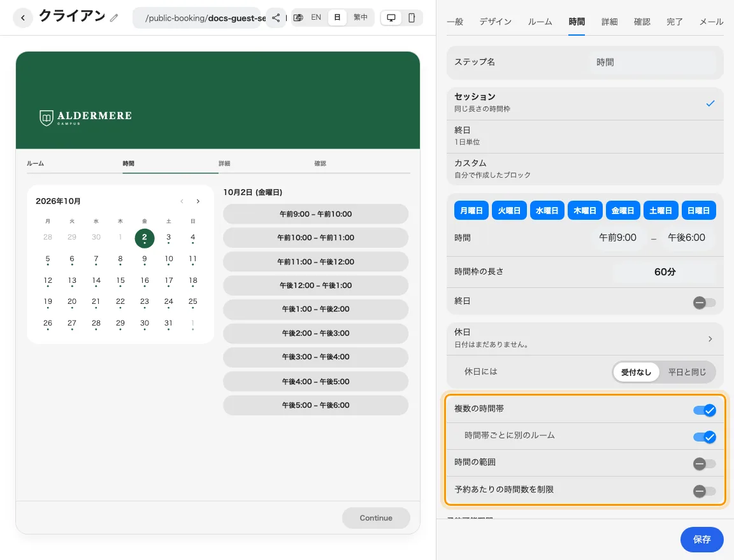Viewport: 734px width, 560px height.
Task: Expand the 休日 holidays row
Action: (585, 338)
